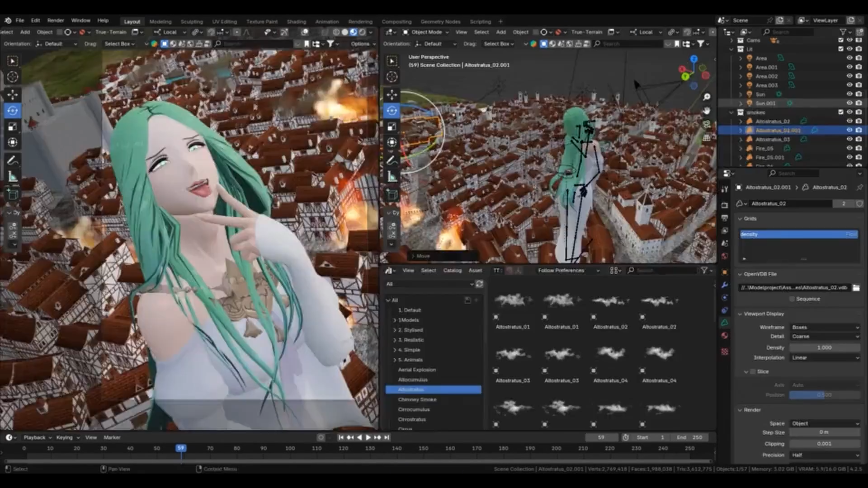Screen dimensions: 868x488
Task: Open the Render menu
Action: [56, 20]
